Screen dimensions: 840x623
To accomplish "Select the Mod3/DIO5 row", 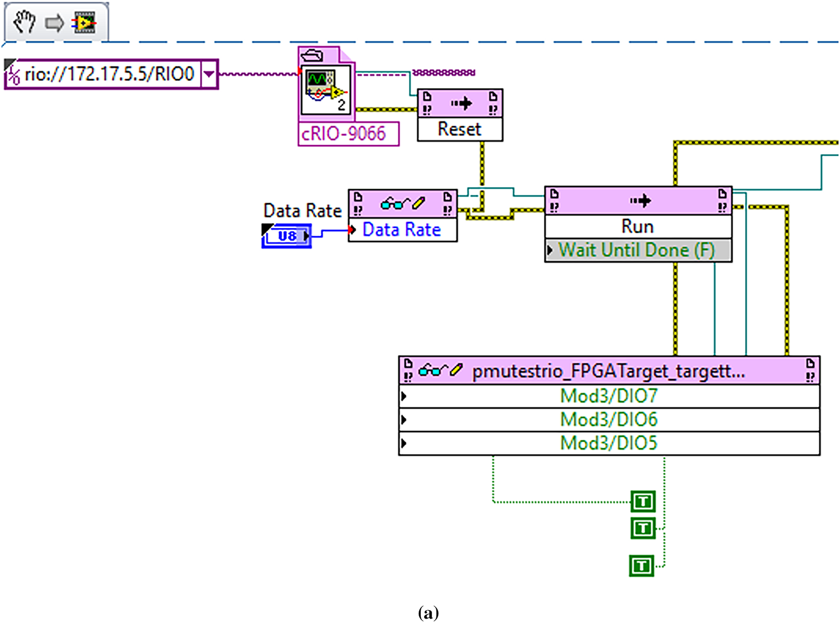I will [x=608, y=443].
